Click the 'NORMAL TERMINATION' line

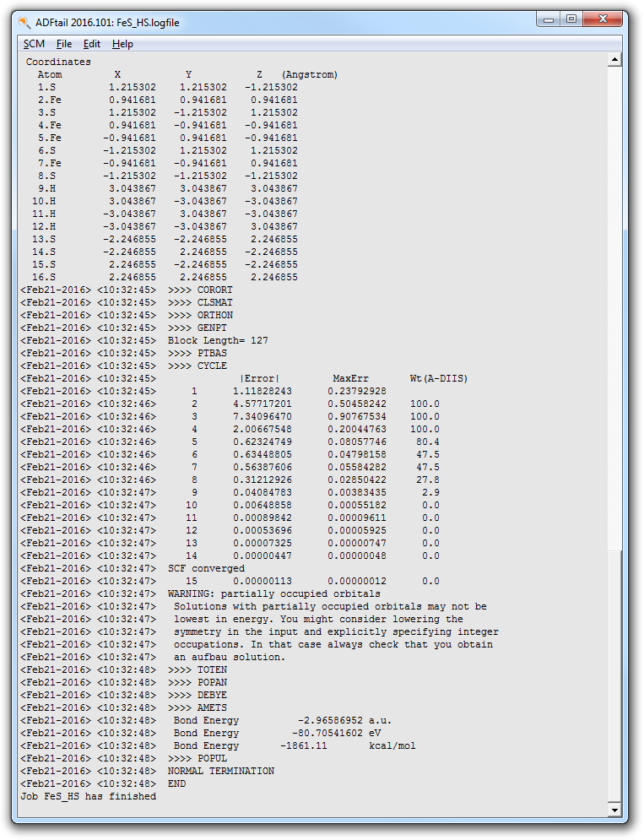tap(221, 772)
